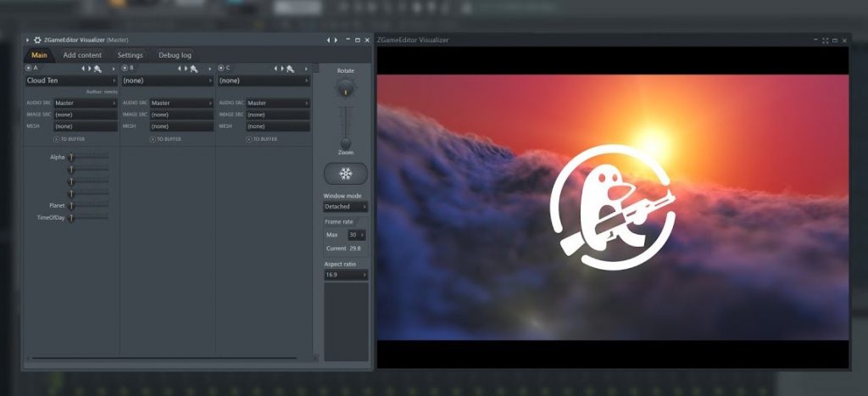Expand the Aspect ratio 16:9 dropdown
Viewport: 868px width, 396px height.
[346, 276]
